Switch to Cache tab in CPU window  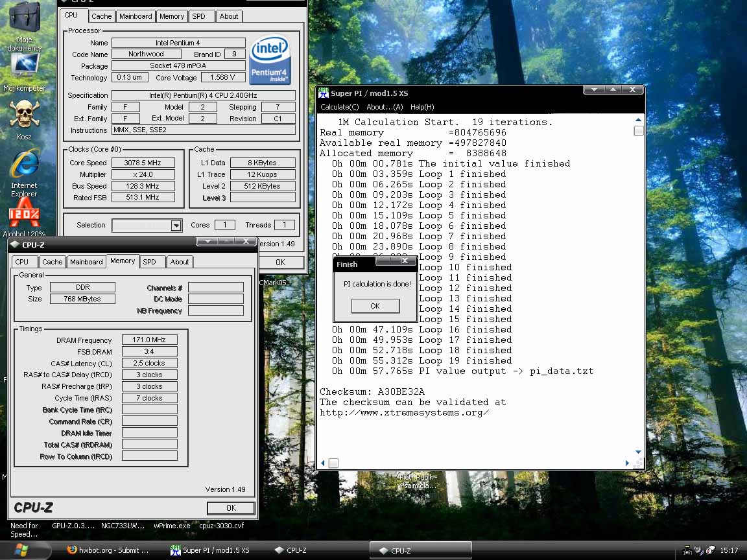point(101,16)
